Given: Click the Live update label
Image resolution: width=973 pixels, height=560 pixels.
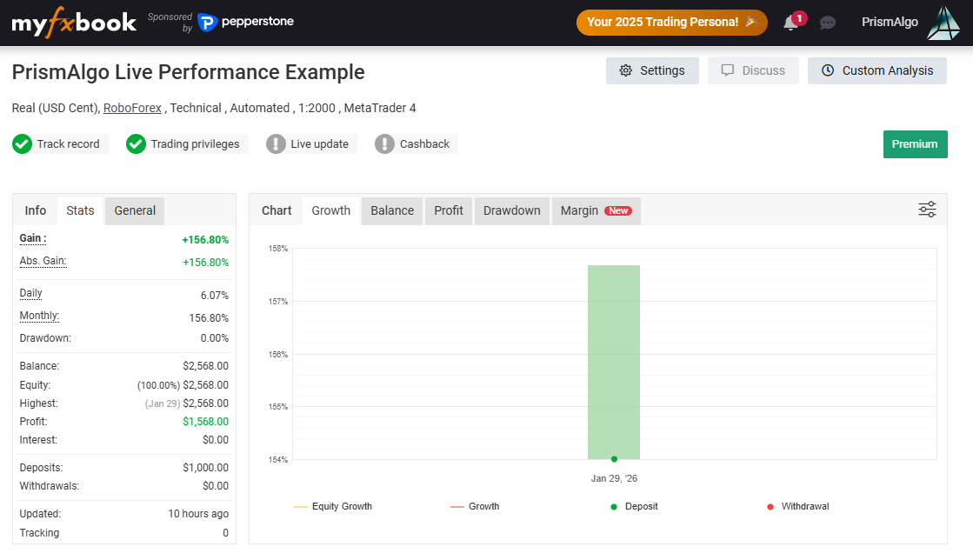Looking at the screenshot, I should (320, 144).
